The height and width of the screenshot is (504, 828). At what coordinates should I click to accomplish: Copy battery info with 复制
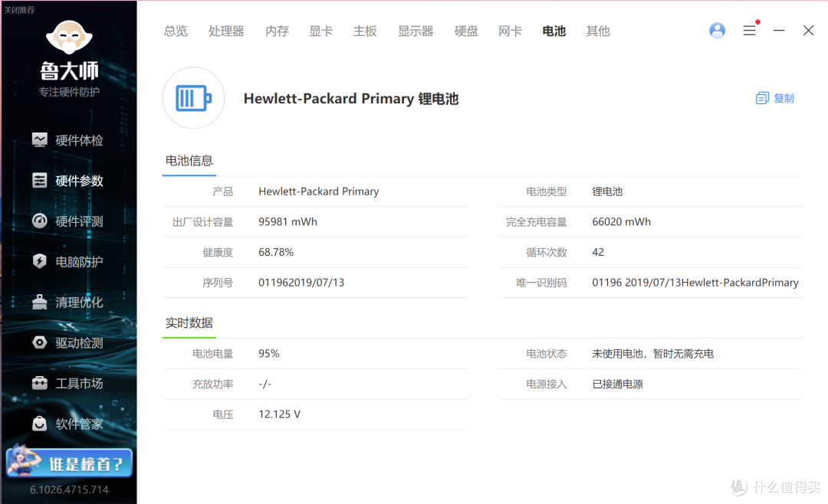pos(775,98)
